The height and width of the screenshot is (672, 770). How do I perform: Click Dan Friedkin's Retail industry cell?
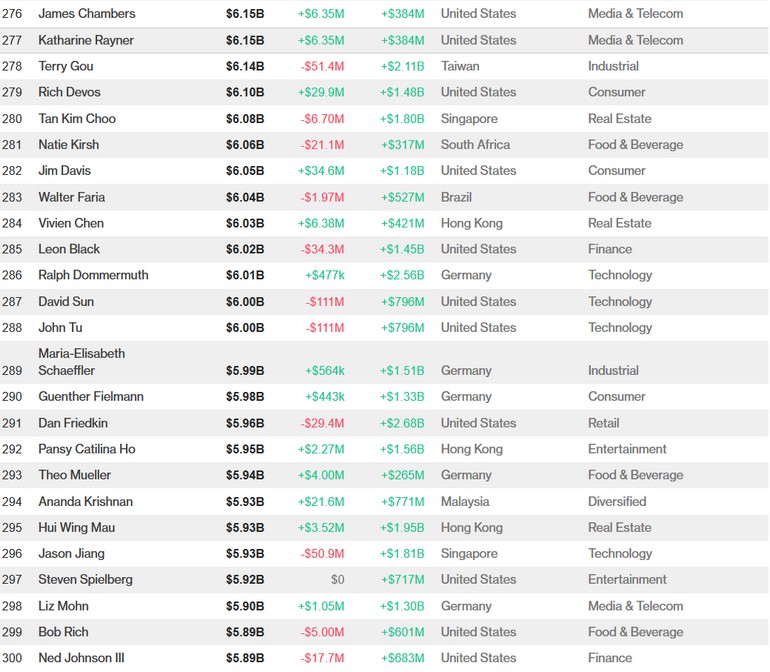tap(603, 423)
